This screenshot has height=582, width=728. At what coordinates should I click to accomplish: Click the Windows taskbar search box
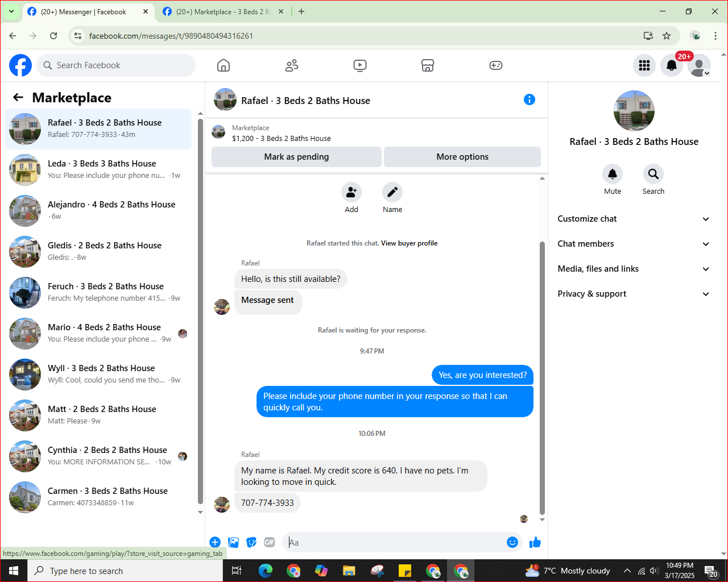[125, 571]
